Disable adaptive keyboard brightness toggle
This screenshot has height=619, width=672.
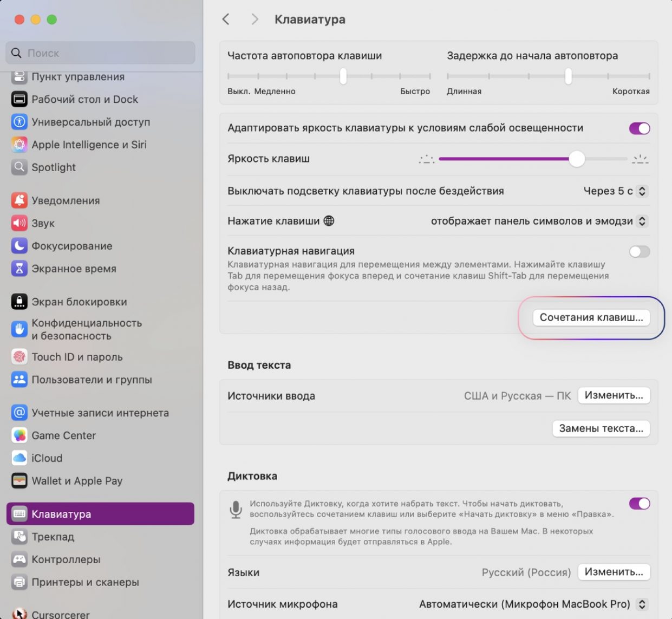(x=639, y=128)
